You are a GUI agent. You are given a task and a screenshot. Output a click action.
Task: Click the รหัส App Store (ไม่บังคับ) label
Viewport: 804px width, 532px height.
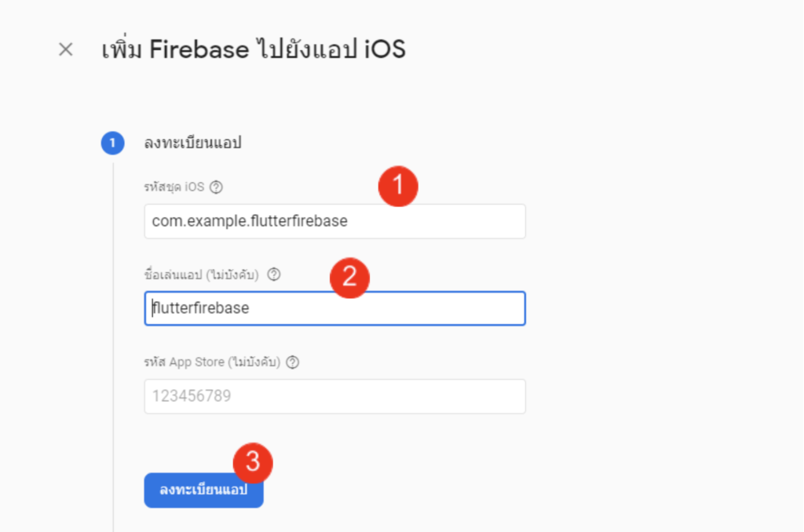212,363
